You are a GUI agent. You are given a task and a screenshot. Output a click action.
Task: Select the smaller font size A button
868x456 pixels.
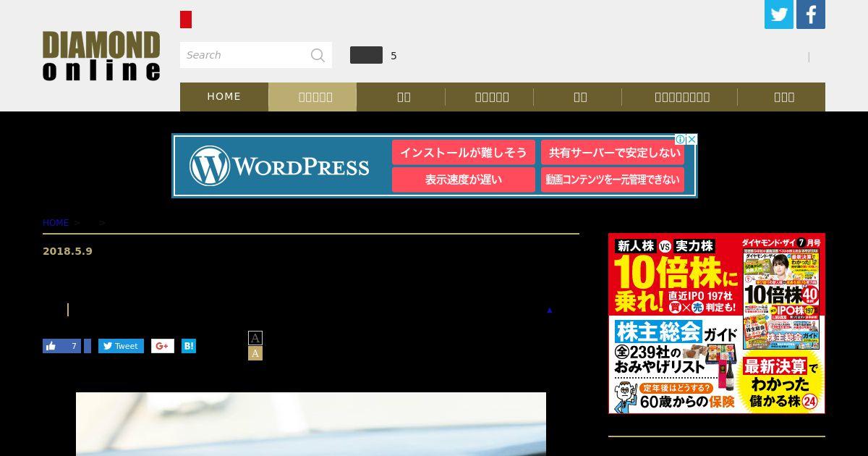coord(255,338)
